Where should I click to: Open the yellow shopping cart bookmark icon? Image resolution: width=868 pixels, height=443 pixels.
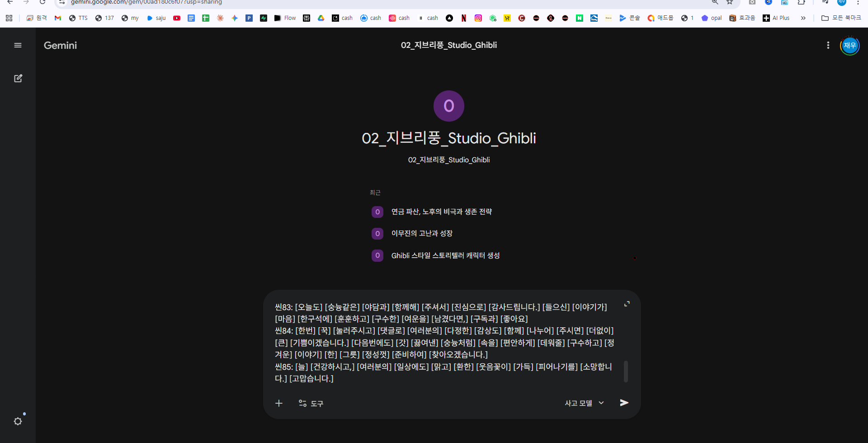click(x=507, y=18)
